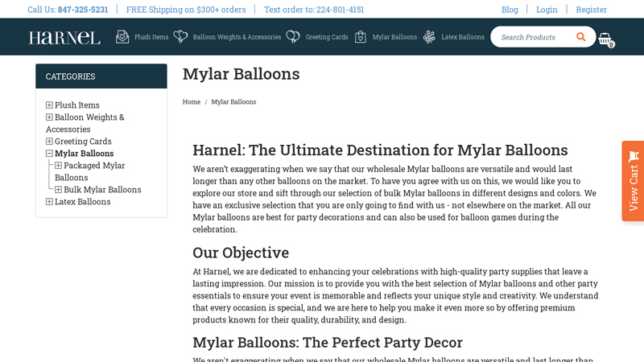Expand Balloon Weights & Accessories tree node
Image resolution: width=644 pixels, height=362 pixels.
click(49, 117)
